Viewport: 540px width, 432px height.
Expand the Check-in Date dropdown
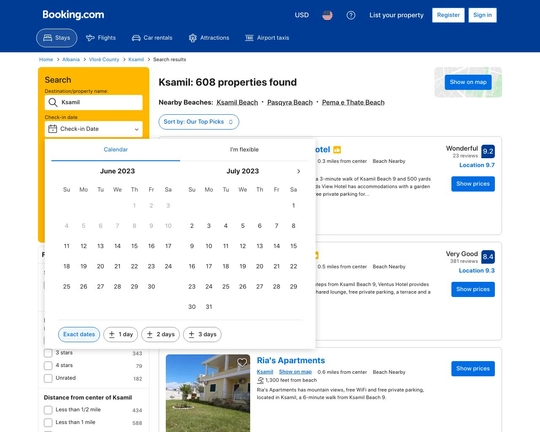tap(94, 129)
